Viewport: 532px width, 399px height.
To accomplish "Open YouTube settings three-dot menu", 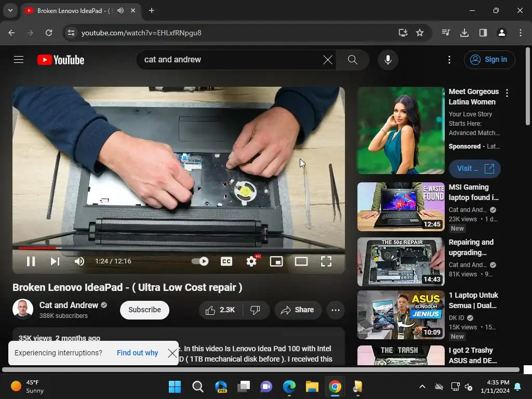I will (x=449, y=60).
